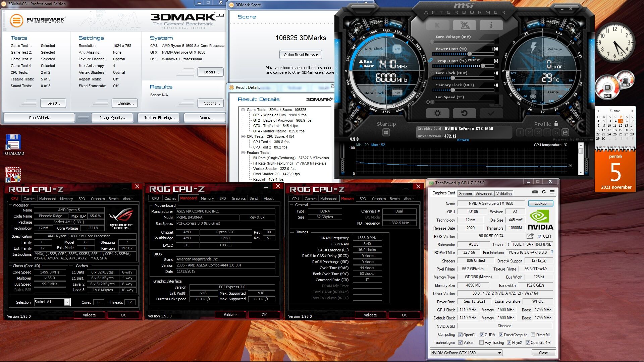Image resolution: width=644 pixels, height=362 pixels.
Task: Click Image Quality... button in 3DMark03
Action: click(113, 118)
